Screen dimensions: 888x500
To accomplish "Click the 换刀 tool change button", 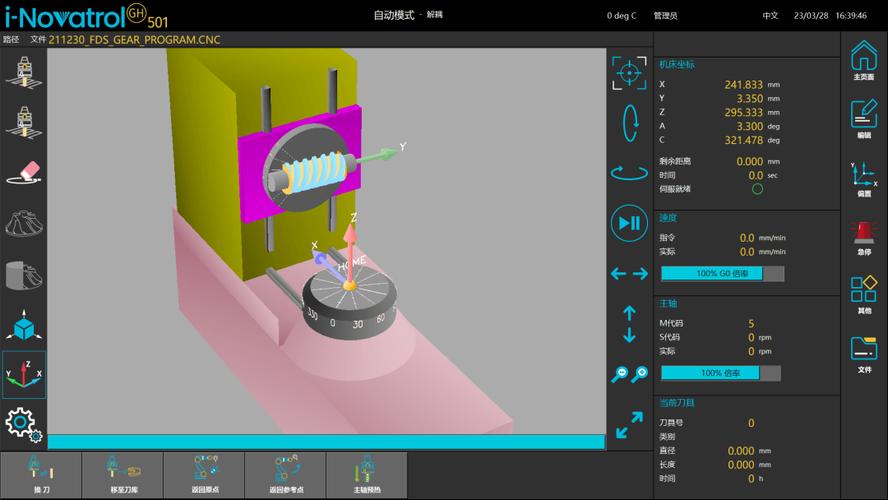I will click(x=41, y=475).
